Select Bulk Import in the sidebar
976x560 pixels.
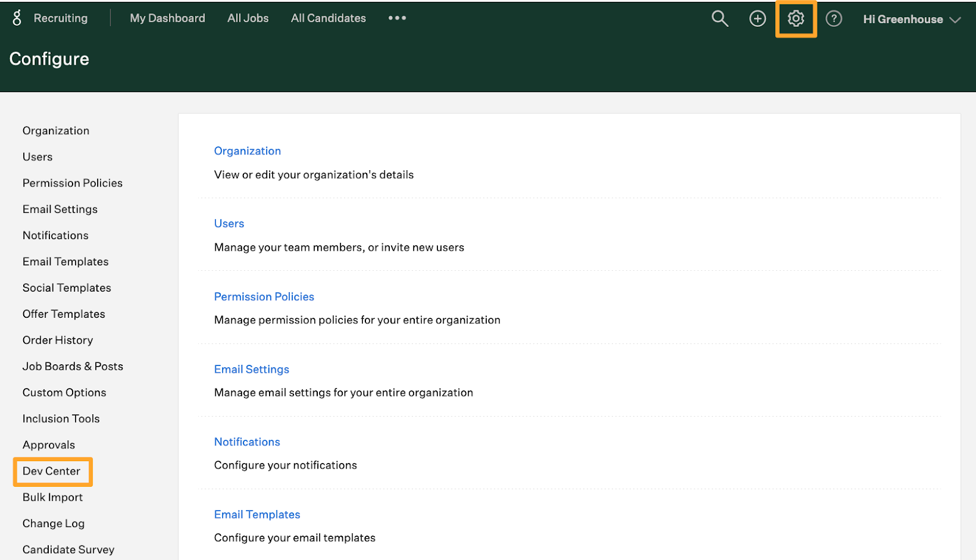[x=52, y=497]
